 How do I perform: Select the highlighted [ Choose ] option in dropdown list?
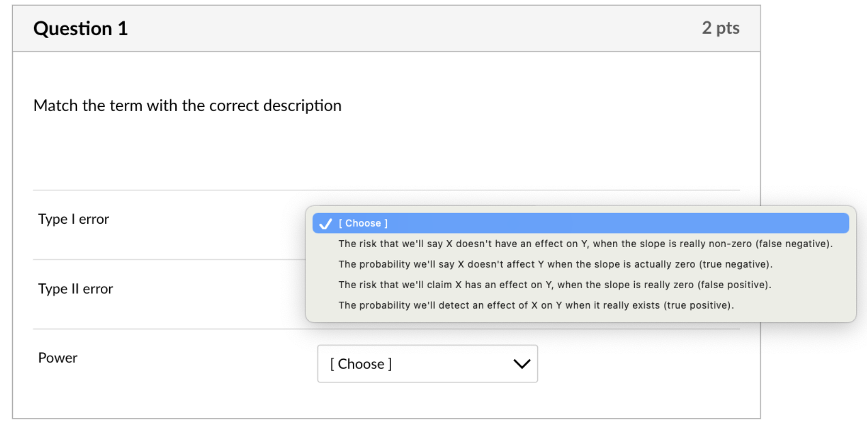point(581,223)
